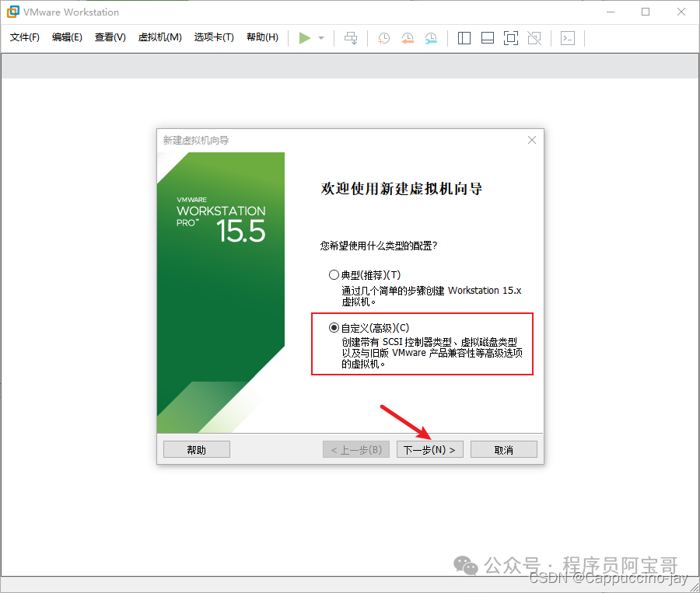The height and width of the screenshot is (593, 700).
Task: Open the 虚拟机(M) menu
Action: [159, 37]
